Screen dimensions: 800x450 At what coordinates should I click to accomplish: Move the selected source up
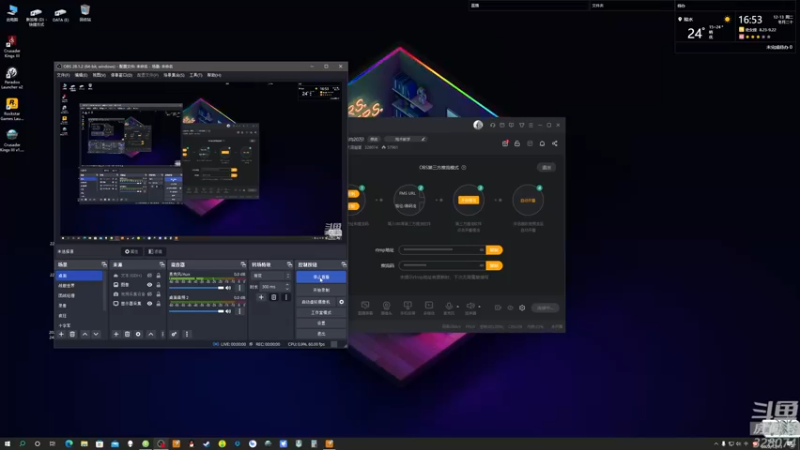[151, 334]
